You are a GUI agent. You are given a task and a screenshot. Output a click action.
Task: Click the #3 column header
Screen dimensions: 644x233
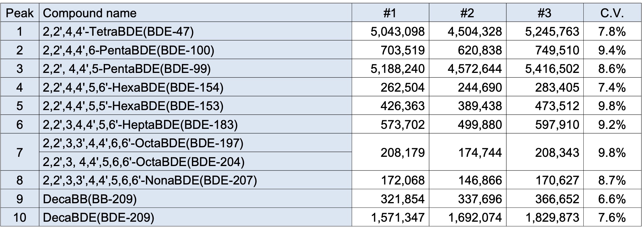[544, 13]
